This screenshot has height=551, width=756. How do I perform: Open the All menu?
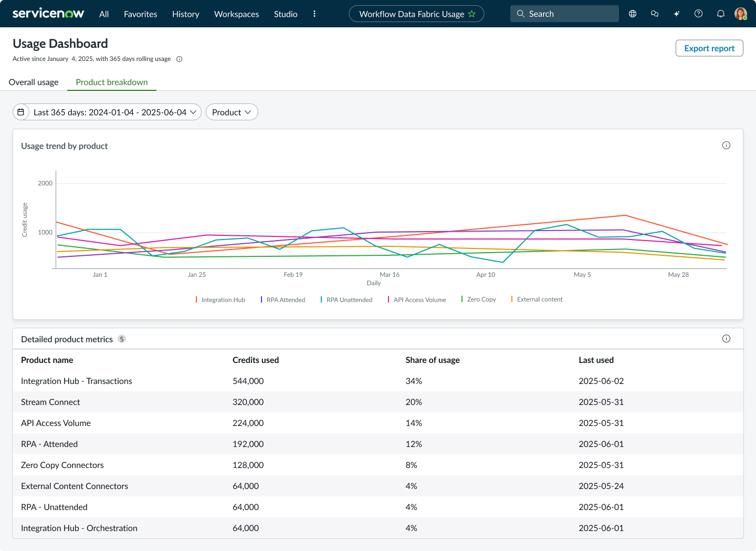click(104, 14)
